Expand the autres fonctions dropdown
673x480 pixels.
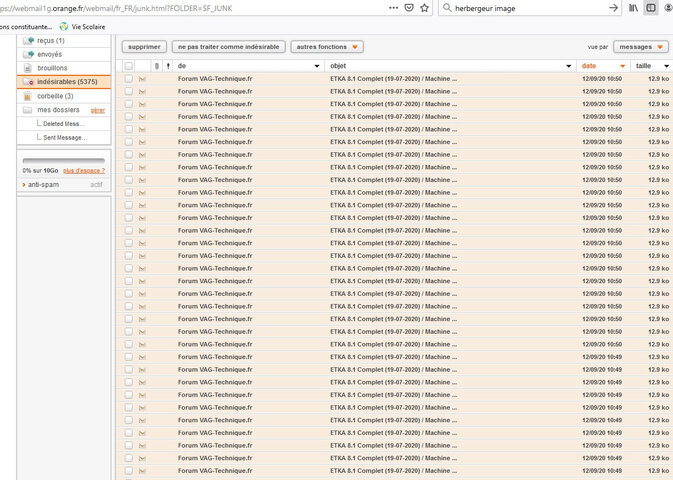coord(327,47)
